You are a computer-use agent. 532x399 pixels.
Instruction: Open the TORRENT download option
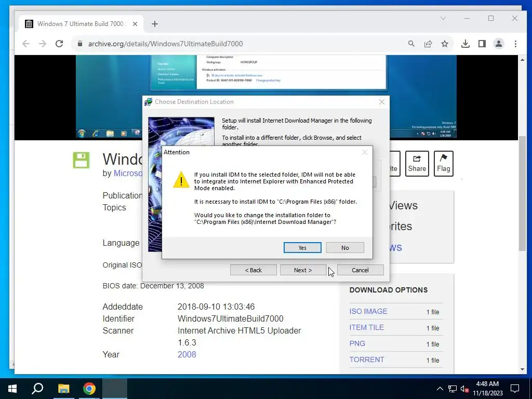pos(367,360)
